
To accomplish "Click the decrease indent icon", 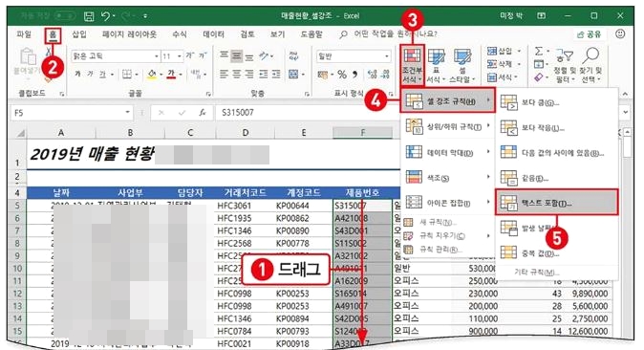I will coord(264,74).
